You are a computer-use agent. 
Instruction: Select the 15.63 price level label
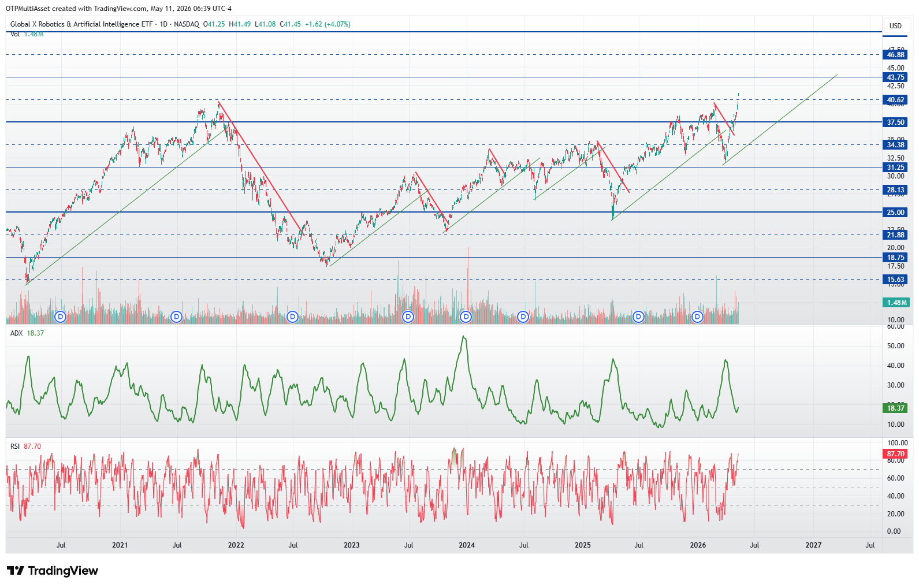pos(895,280)
